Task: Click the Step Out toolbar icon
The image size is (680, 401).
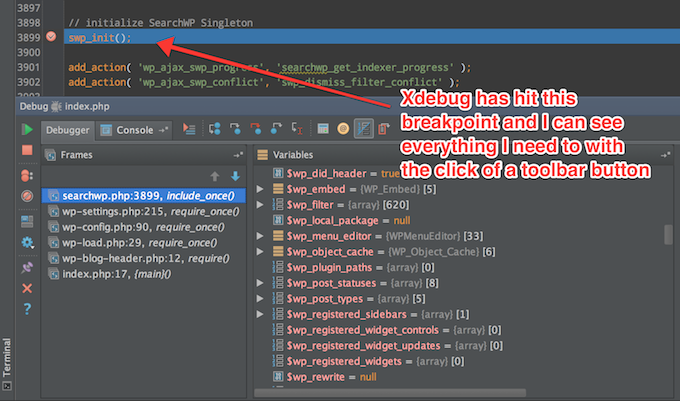Action: click(x=276, y=129)
